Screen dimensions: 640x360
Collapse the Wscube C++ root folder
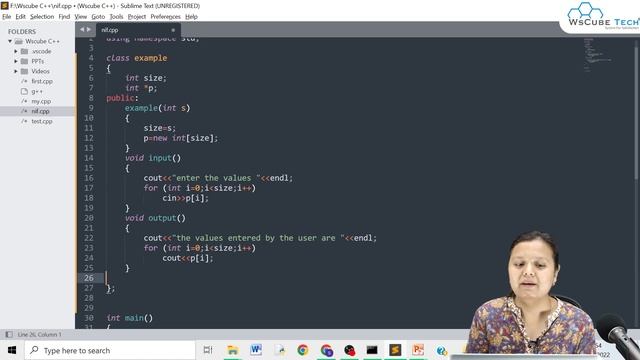10,41
